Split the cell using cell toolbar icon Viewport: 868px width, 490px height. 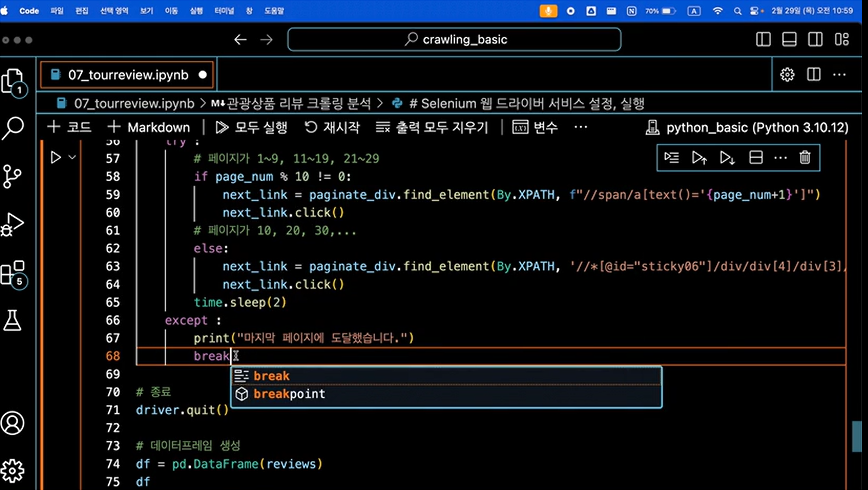tap(756, 157)
